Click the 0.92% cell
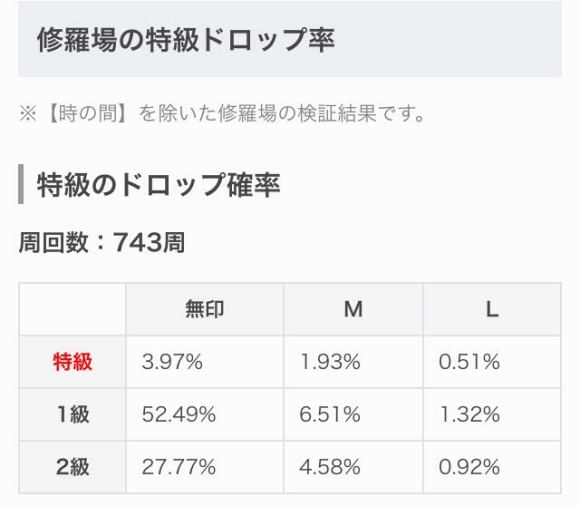This screenshot has width=580, height=506. pos(492,467)
